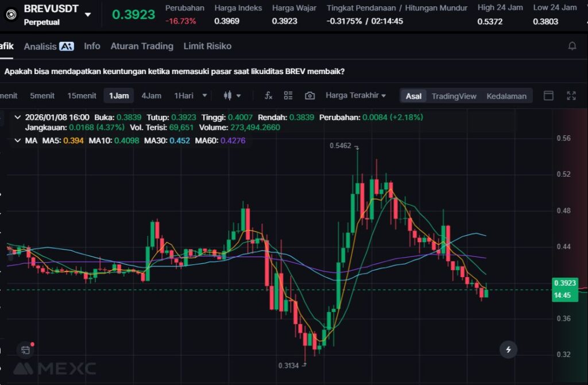Click the notification bell icon
This screenshot has height=385, width=588.
pos(572,46)
